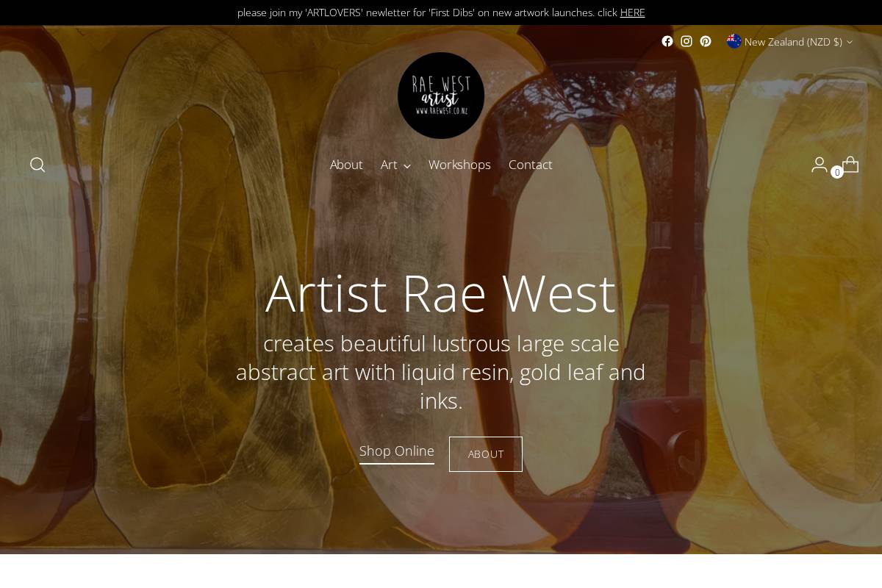
Task: View the shopping cart
Action: 850,165
